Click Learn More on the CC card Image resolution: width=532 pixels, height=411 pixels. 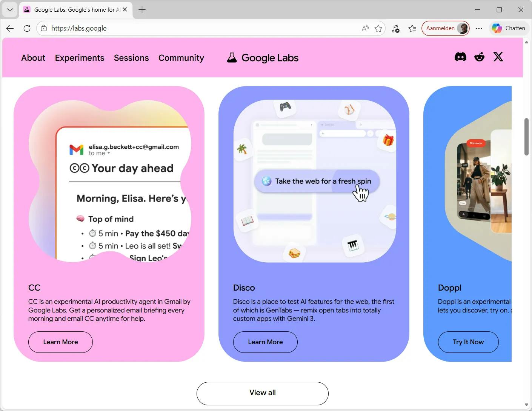point(60,342)
